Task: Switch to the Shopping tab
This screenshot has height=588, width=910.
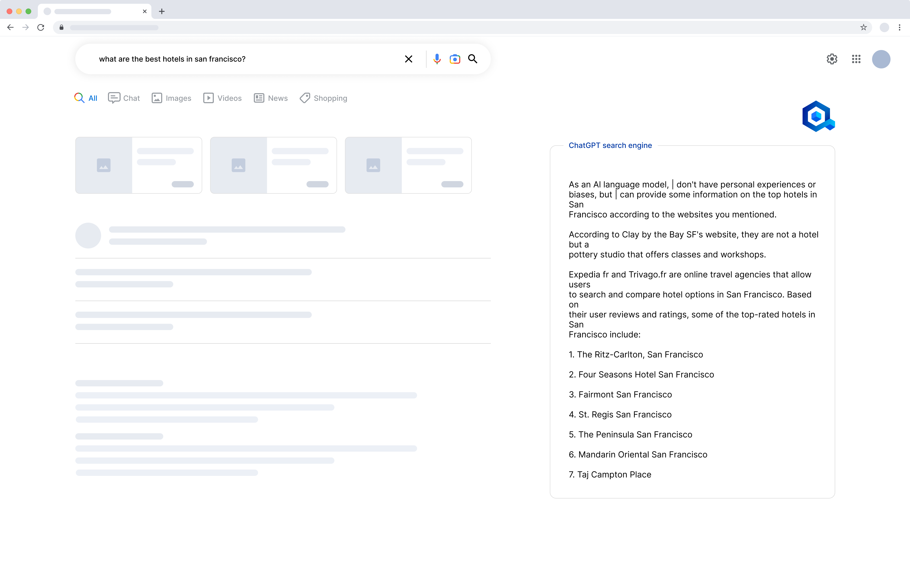Action: [x=324, y=98]
